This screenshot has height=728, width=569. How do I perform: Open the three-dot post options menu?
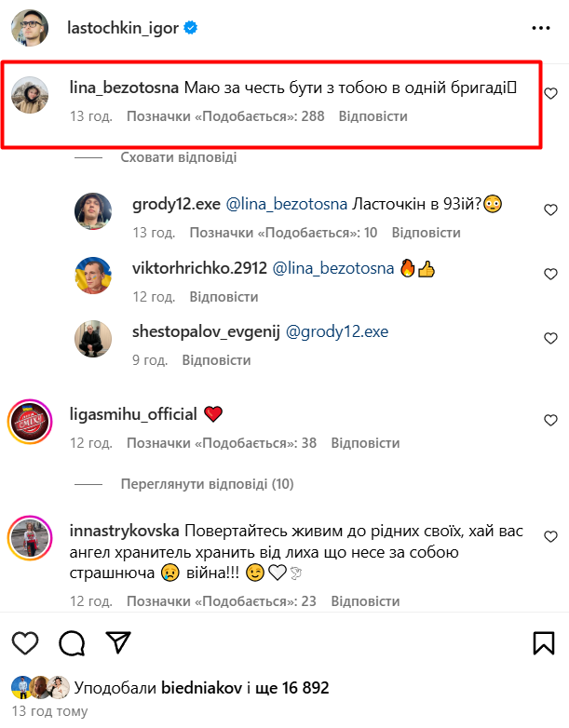point(540,28)
